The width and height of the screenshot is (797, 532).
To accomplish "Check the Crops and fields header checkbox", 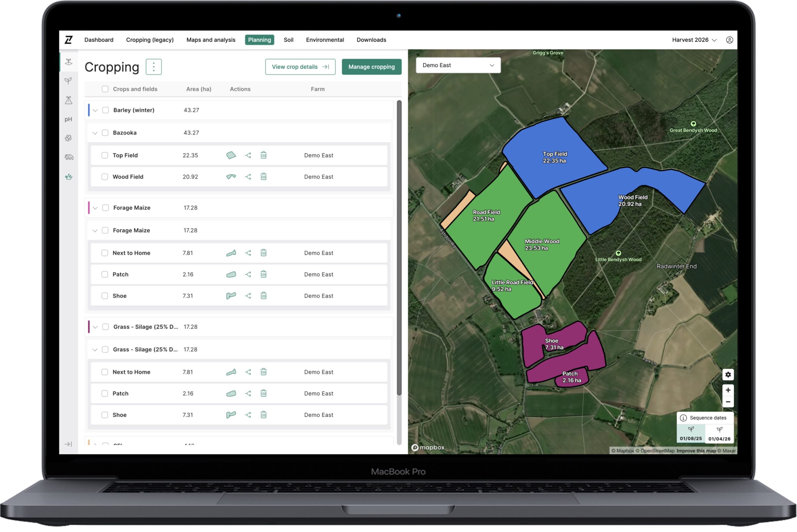I will tap(105, 89).
